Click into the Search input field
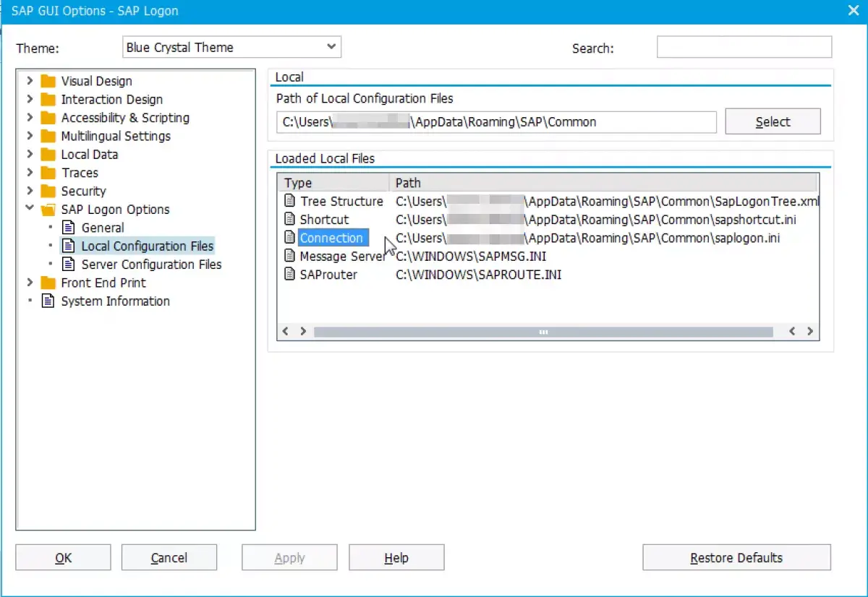 click(x=744, y=48)
